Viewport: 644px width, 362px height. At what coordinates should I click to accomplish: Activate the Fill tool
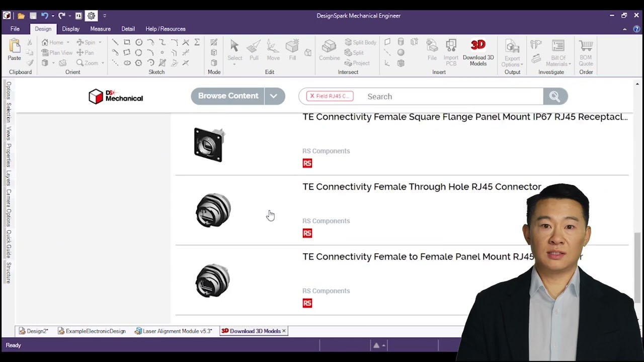click(292, 50)
